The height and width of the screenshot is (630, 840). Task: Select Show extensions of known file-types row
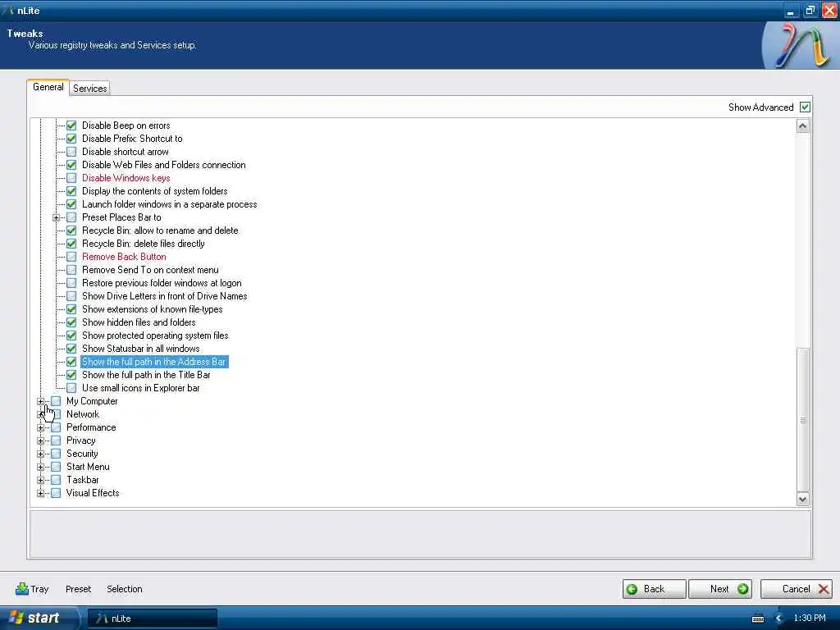click(152, 309)
